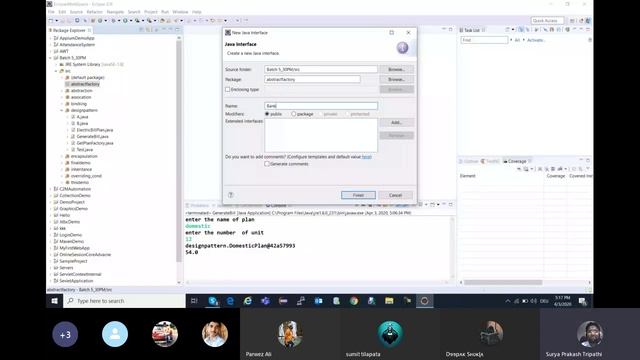Open the File menu

click(51, 12)
